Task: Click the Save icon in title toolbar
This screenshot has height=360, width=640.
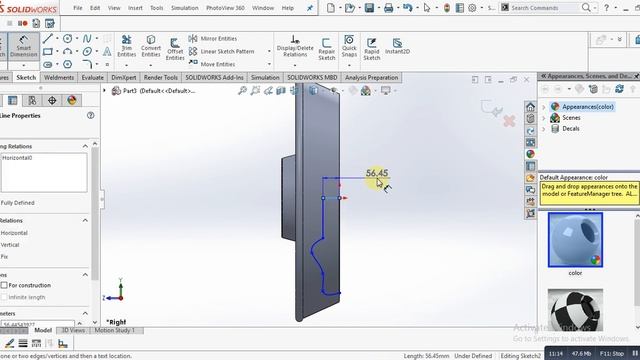Action: pyautogui.click(x=369, y=8)
